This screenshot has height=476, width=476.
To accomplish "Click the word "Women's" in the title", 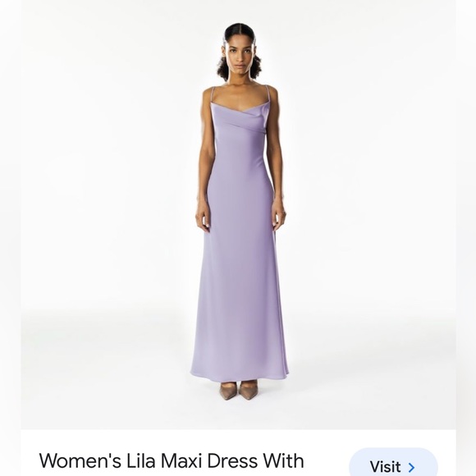I will click(80, 461).
